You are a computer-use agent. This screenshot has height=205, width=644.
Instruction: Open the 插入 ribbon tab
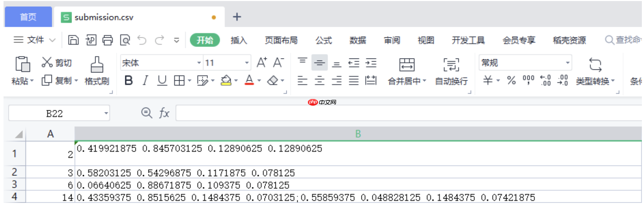(239, 40)
